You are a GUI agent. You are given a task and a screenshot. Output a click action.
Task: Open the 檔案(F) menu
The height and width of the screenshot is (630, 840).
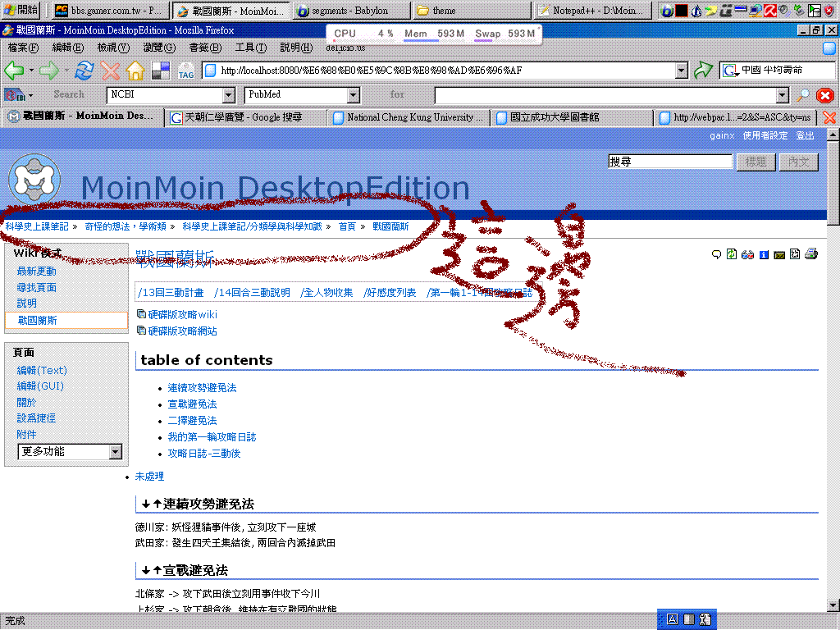click(x=23, y=48)
